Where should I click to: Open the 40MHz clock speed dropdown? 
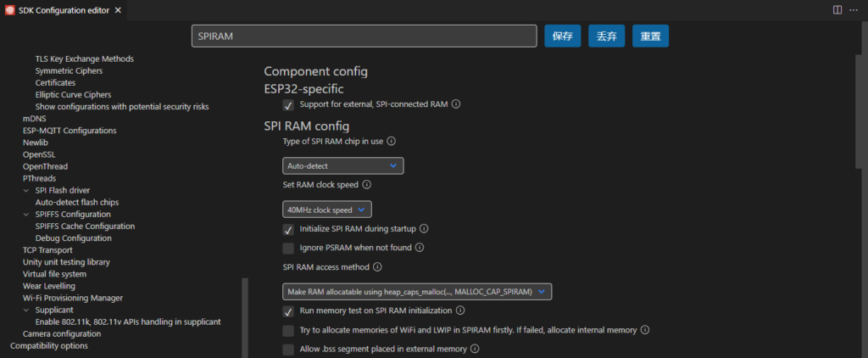(x=326, y=210)
